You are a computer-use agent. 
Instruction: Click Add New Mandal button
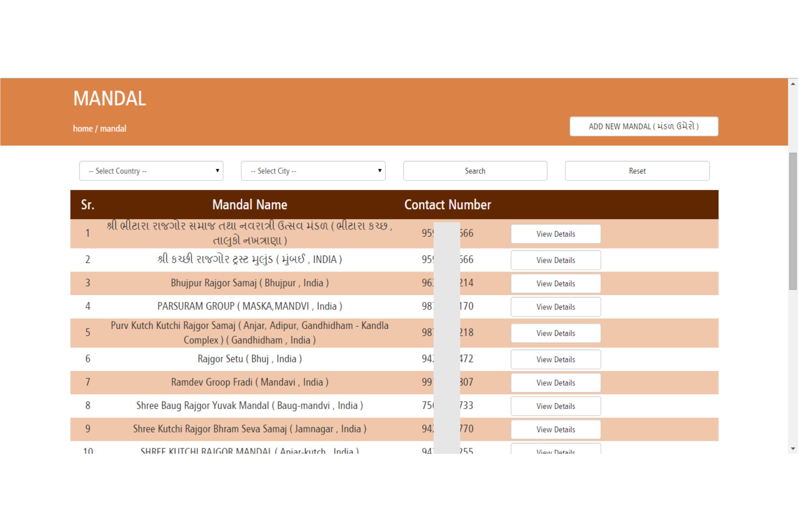(x=644, y=126)
